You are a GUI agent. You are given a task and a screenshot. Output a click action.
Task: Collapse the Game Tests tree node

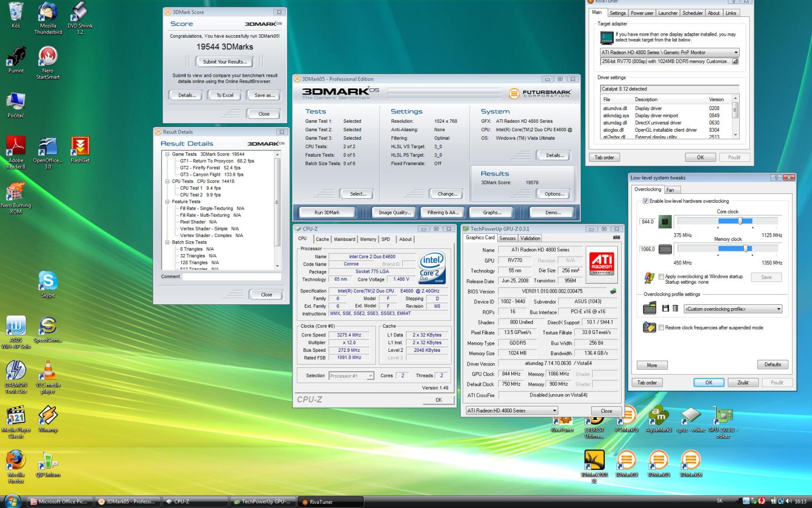point(167,154)
